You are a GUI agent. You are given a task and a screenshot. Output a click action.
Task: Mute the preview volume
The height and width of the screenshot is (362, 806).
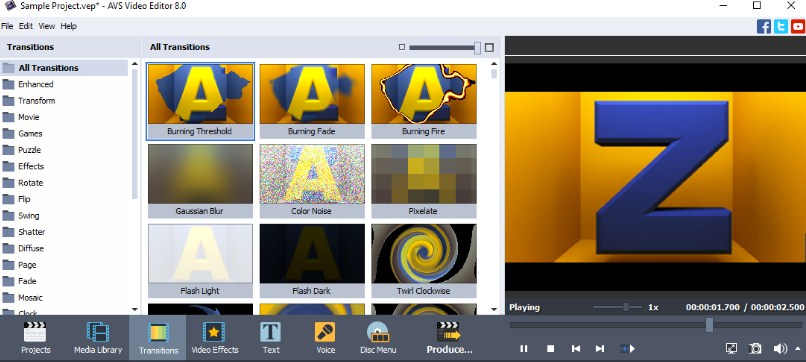[x=779, y=349]
